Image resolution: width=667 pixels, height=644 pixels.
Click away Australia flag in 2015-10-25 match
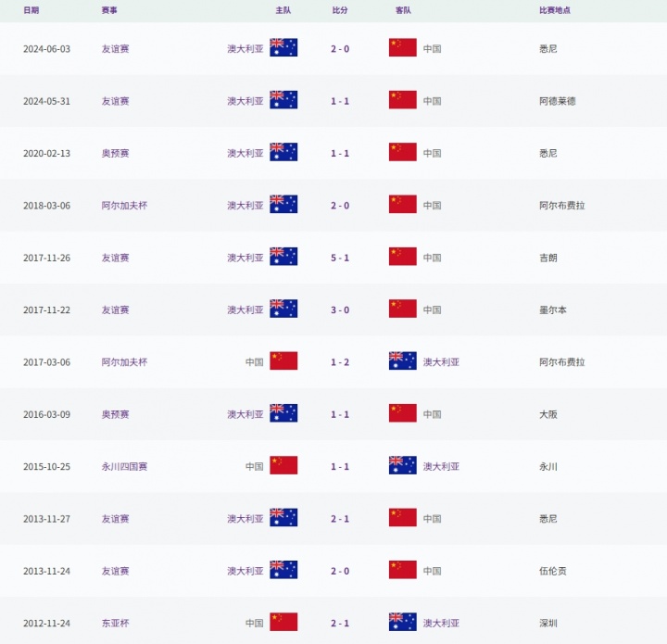point(402,466)
